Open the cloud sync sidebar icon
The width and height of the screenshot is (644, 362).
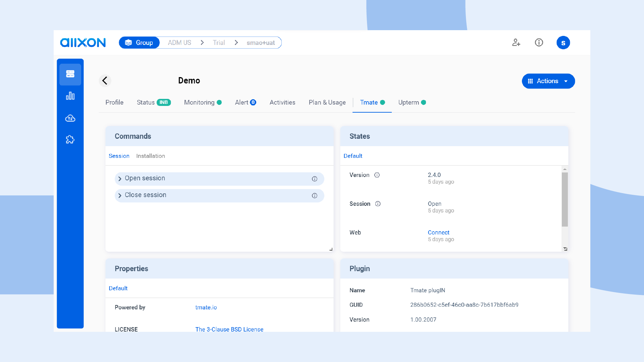(70, 118)
